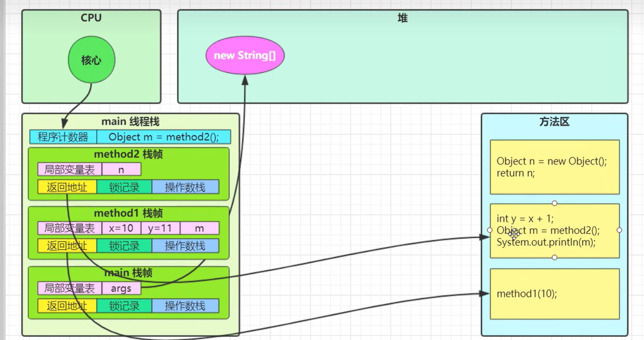Viewport: 644px width, 340px height.
Task: Select 锁记录 in the method1 栈帧
Action: [x=124, y=246]
